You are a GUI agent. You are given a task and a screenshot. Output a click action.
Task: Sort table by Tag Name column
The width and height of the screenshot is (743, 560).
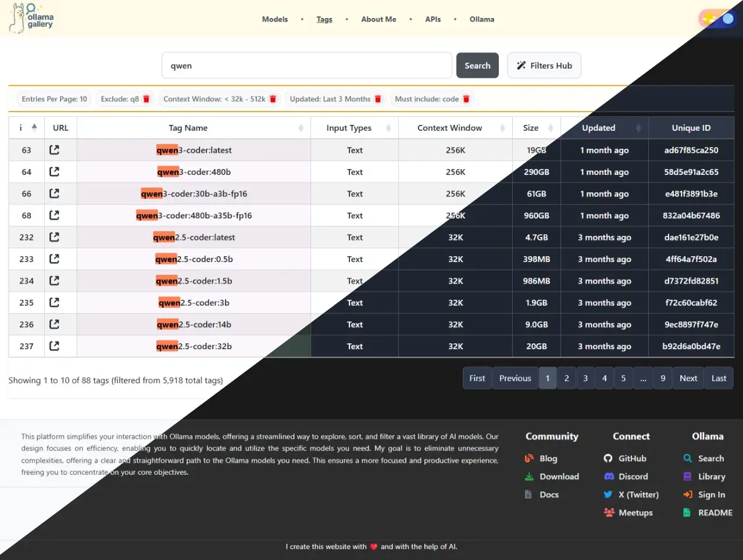tap(301, 128)
